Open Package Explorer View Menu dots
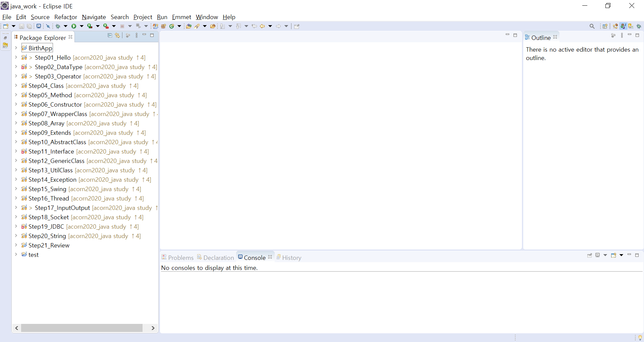Screen dimensions: 644x342 click(137, 35)
